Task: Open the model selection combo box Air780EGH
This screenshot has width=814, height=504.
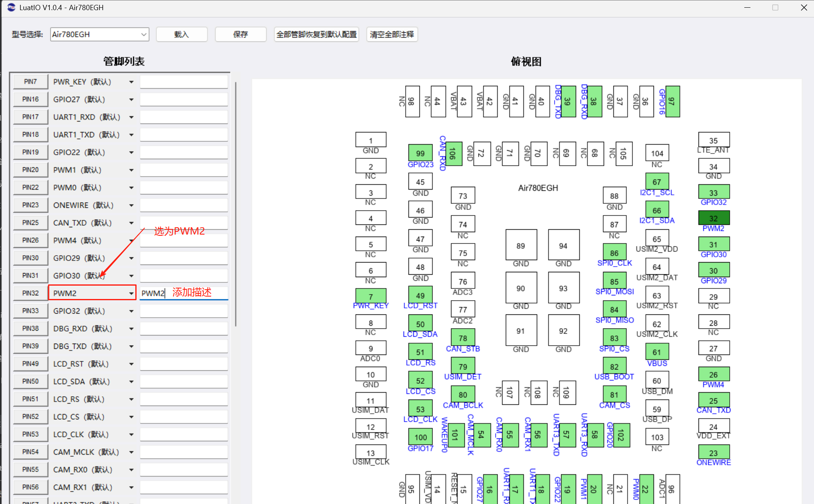Action: (x=100, y=34)
